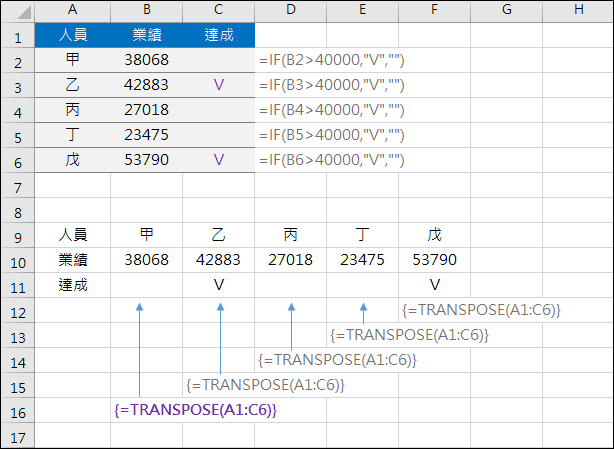Click {=TRANSPOSE(A1:C6)} text in row 12
This screenshot has width=614, height=449.
click(x=482, y=310)
